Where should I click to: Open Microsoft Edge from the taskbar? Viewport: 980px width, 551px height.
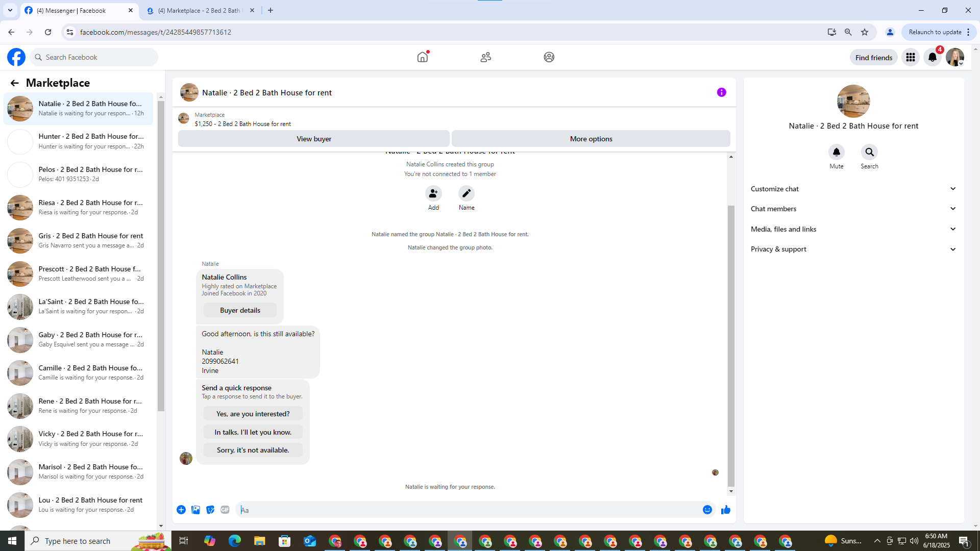(235, 541)
